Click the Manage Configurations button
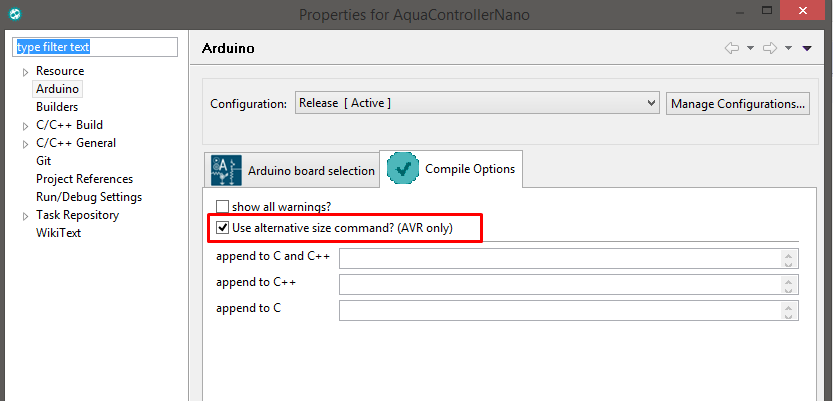The width and height of the screenshot is (833, 401). (738, 103)
